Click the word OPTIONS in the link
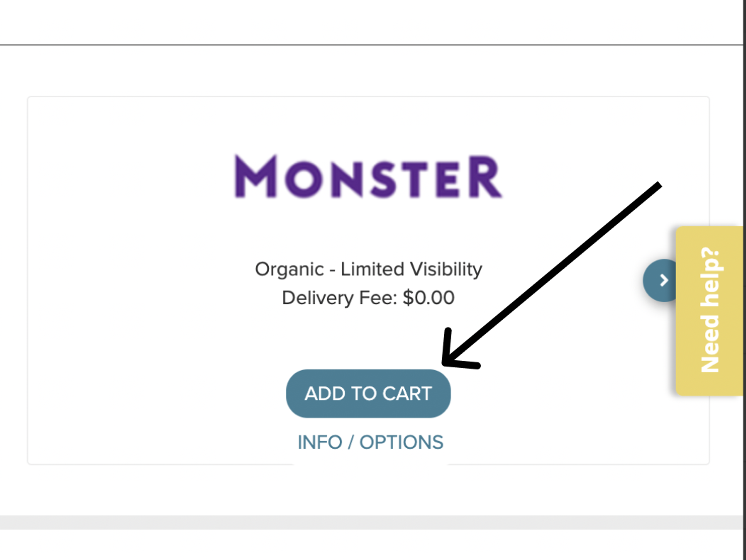746x560 pixels. [x=401, y=442]
